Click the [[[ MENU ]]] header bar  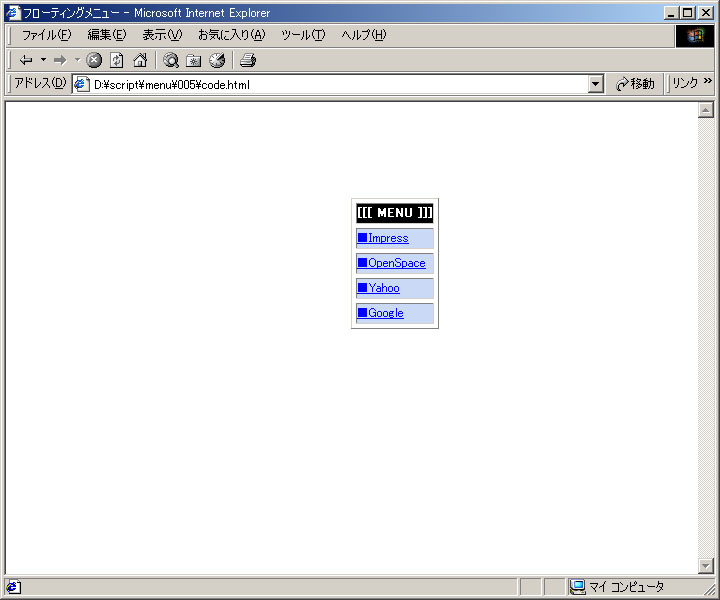coord(395,213)
